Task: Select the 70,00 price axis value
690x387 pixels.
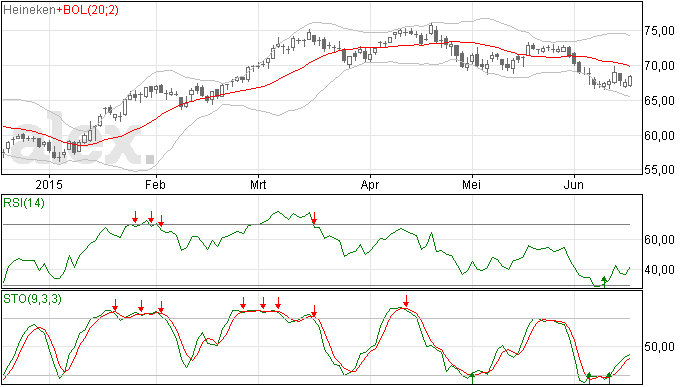Action: (659, 66)
